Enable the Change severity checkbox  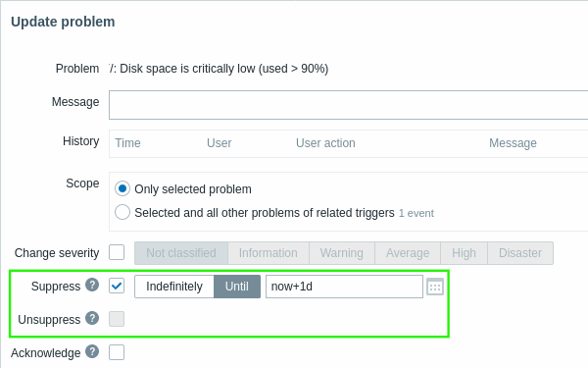coord(117,252)
